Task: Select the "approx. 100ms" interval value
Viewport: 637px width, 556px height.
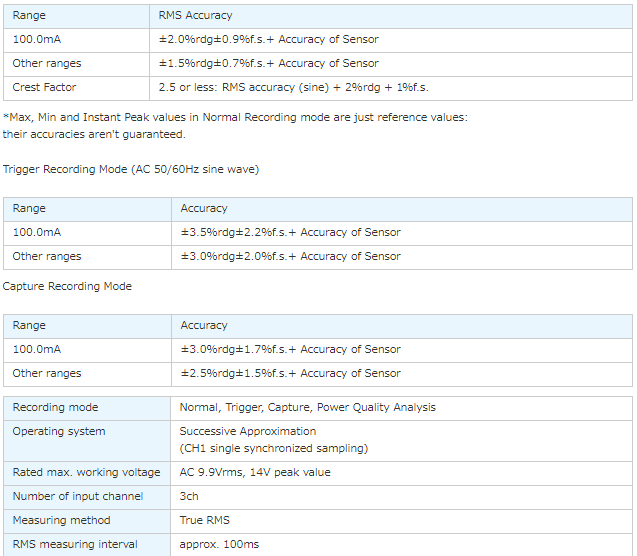Action: tap(218, 545)
